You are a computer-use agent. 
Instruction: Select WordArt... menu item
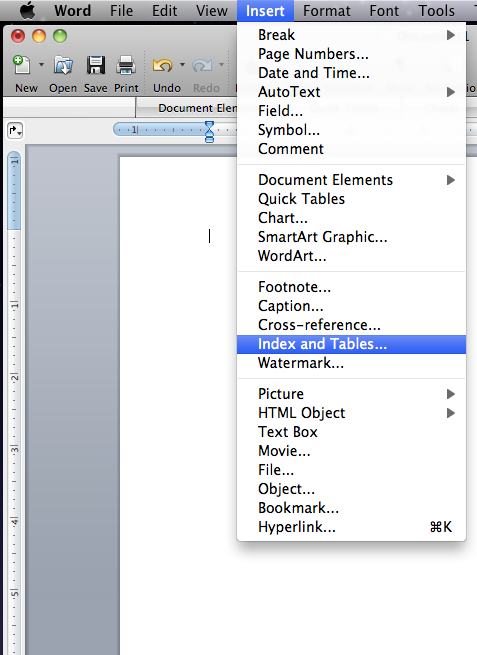[351, 256]
